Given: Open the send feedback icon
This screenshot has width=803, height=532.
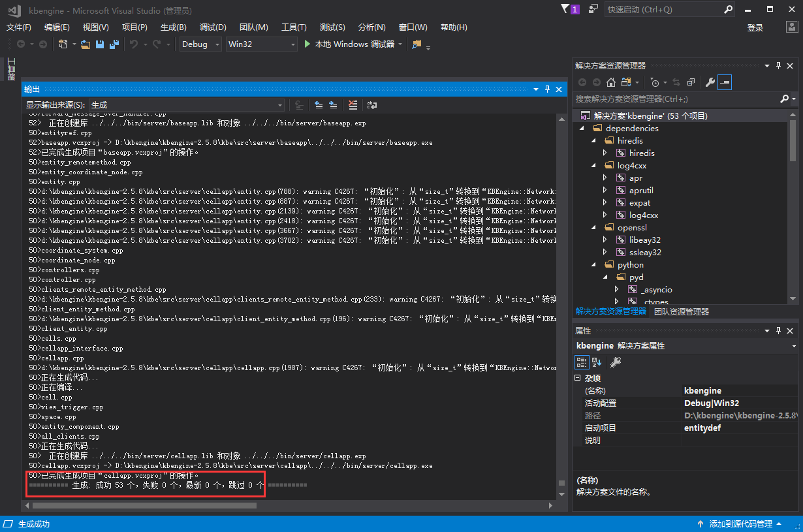Looking at the screenshot, I should [593, 8].
